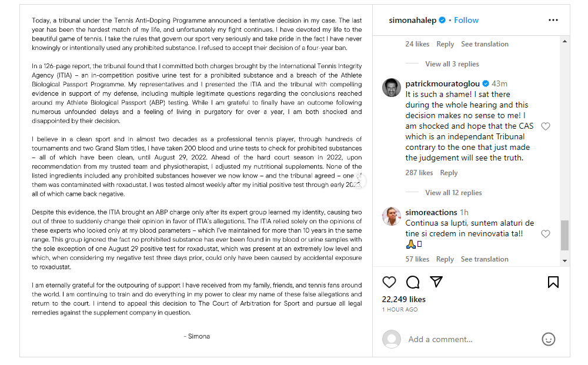
Task: Open patrickmouratoglou profile link
Action: click(442, 83)
